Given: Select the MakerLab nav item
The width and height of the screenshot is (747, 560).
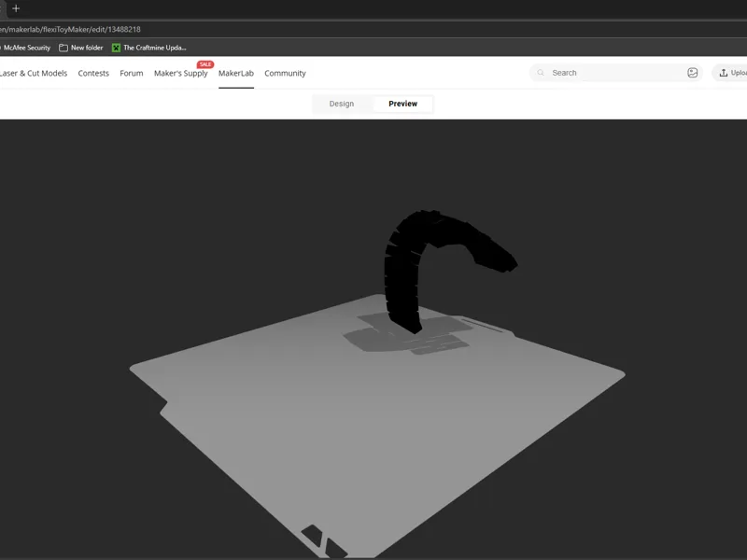Looking at the screenshot, I should click(x=236, y=74).
